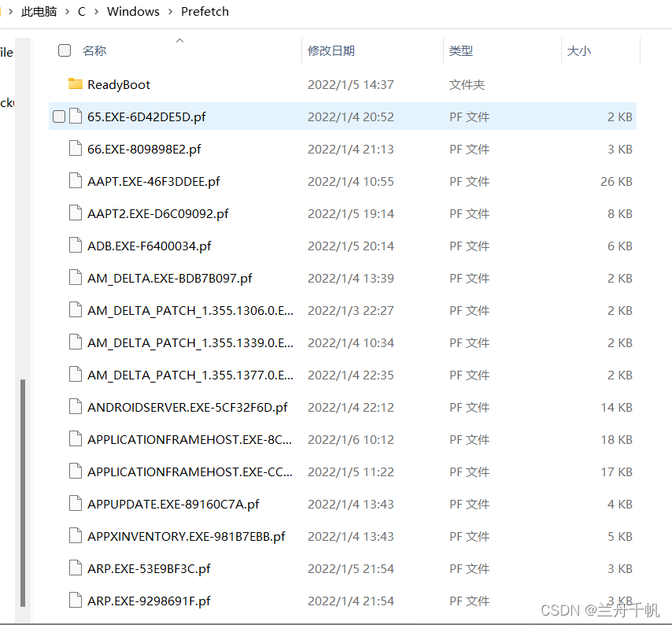Click Prefetch in address bar
Viewport: 672px width, 625px height.
coord(205,12)
